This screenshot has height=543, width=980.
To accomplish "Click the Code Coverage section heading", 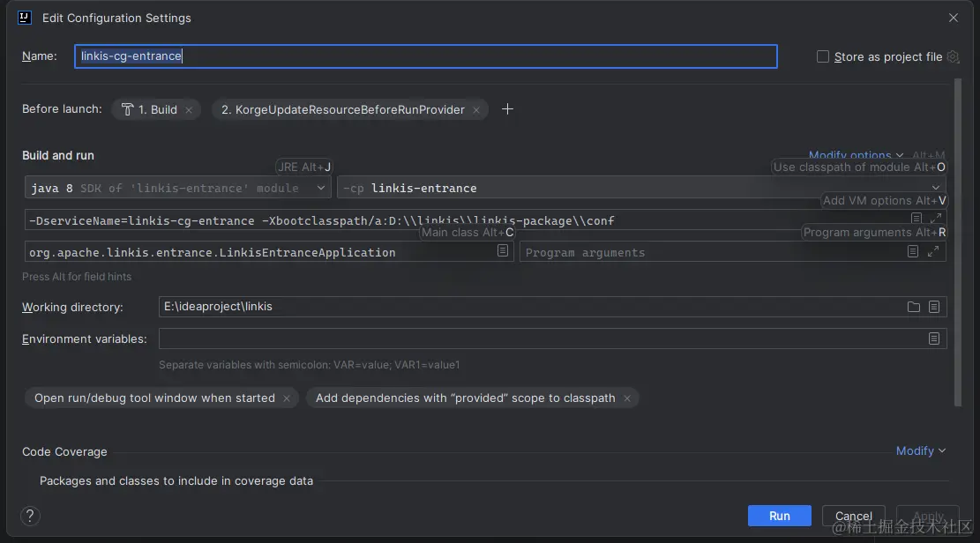I will pyautogui.click(x=64, y=451).
